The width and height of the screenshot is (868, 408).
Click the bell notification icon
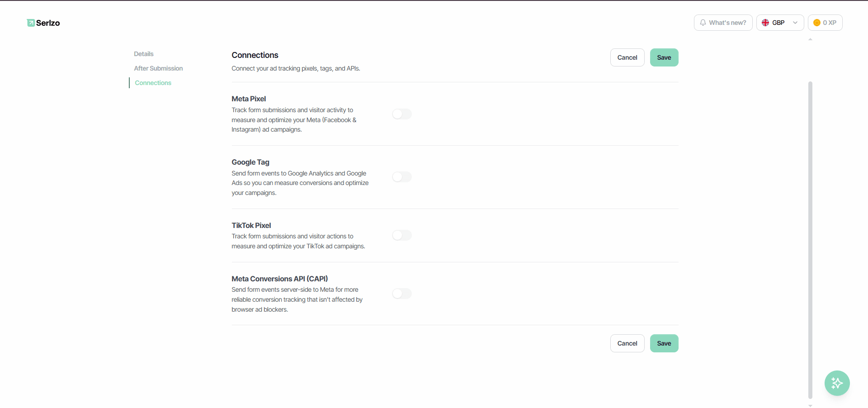[x=703, y=23]
